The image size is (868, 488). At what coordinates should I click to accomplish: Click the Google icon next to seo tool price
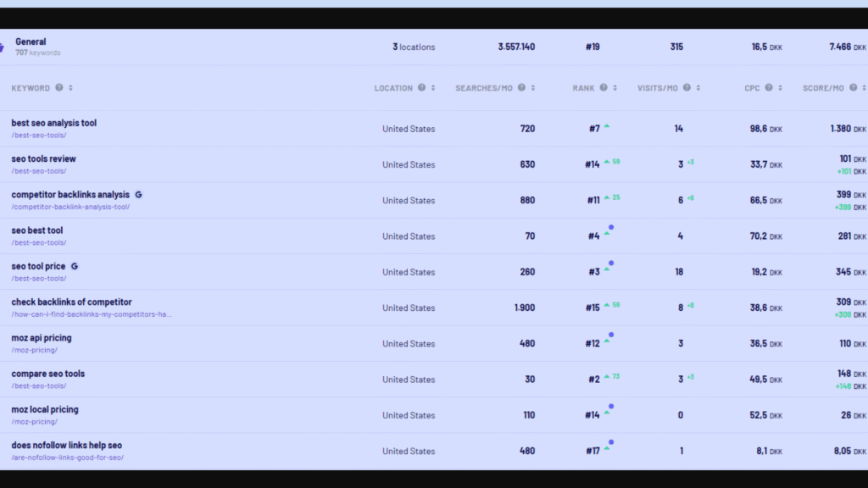pyautogui.click(x=74, y=265)
